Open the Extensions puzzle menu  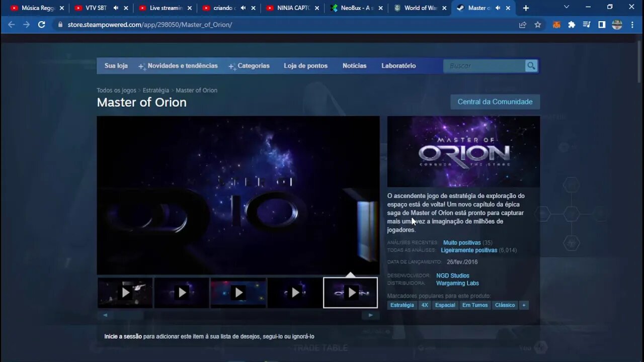(572, 25)
